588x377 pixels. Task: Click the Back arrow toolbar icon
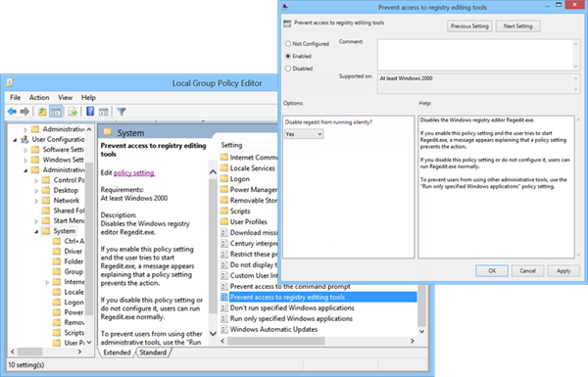12,112
